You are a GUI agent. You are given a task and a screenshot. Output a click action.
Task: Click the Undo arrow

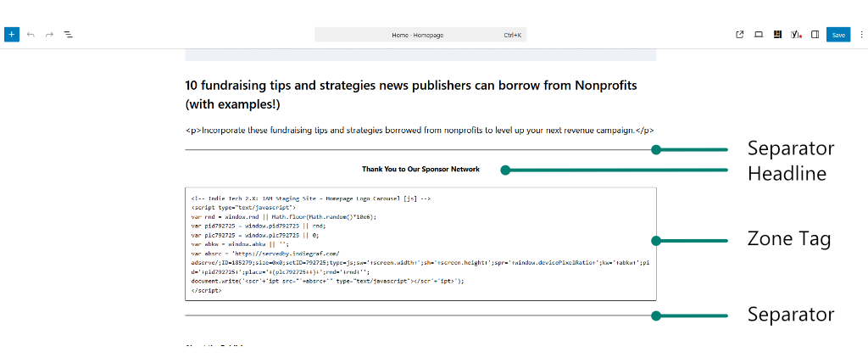click(x=31, y=35)
